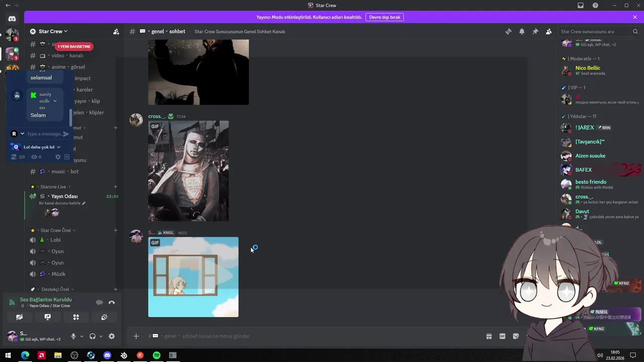The image size is (644, 362).
Task: Open notification settings bell icon
Action: tap(522, 31)
